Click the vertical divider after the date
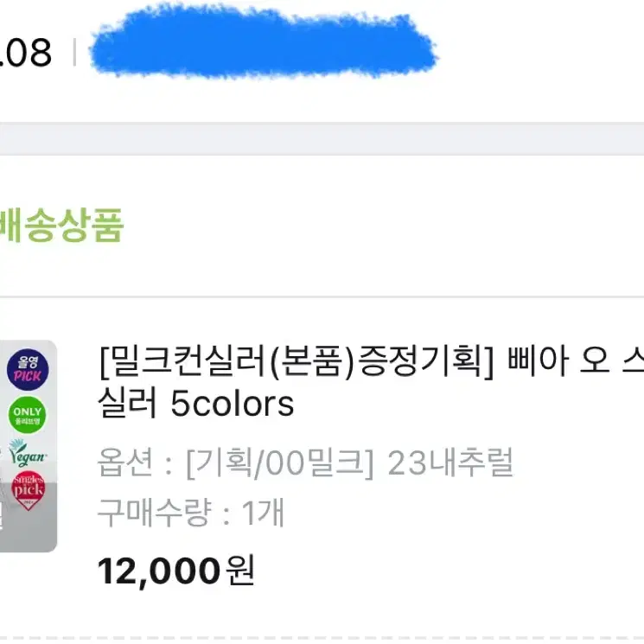Screen dimensions: 644x644 [x=75, y=54]
